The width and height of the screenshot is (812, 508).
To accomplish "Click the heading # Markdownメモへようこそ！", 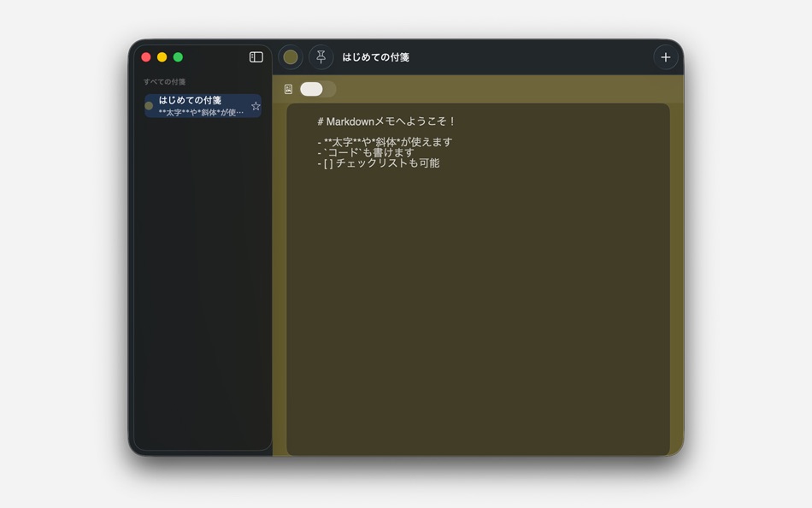I will click(x=386, y=121).
